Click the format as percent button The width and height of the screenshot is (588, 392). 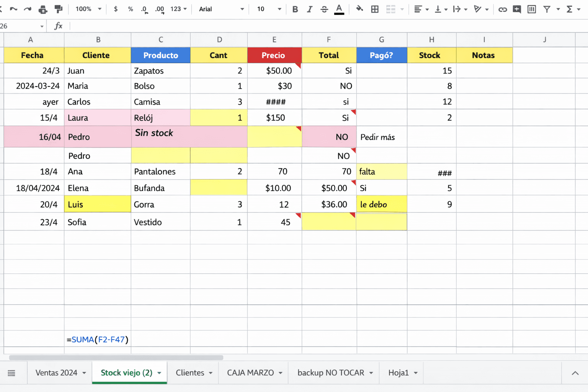coord(131,9)
